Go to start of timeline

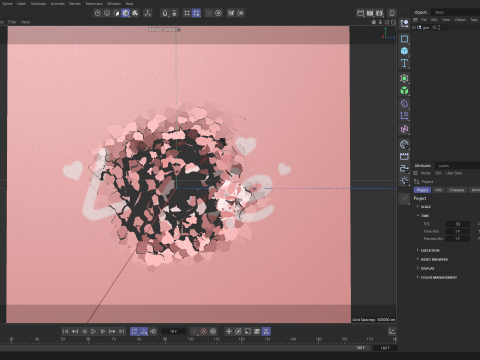tap(65, 331)
